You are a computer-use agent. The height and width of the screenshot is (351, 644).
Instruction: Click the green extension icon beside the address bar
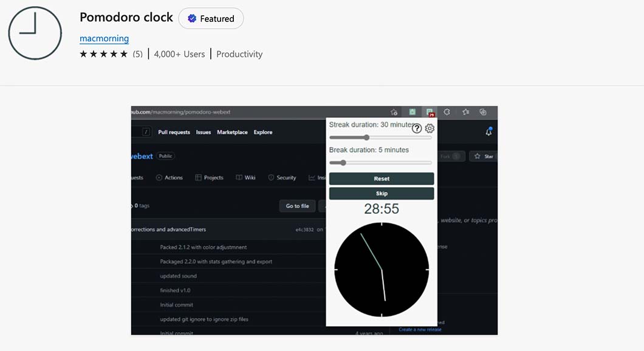(411, 112)
